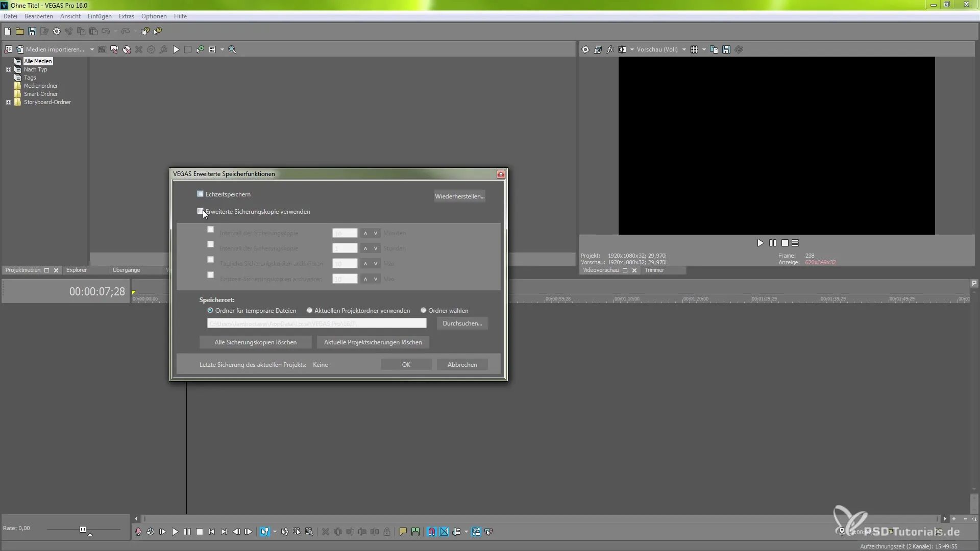Open the split-screen view dropdown arrow
Image resolution: width=980 pixels, height=551 pixels.
tap(632, 49)
